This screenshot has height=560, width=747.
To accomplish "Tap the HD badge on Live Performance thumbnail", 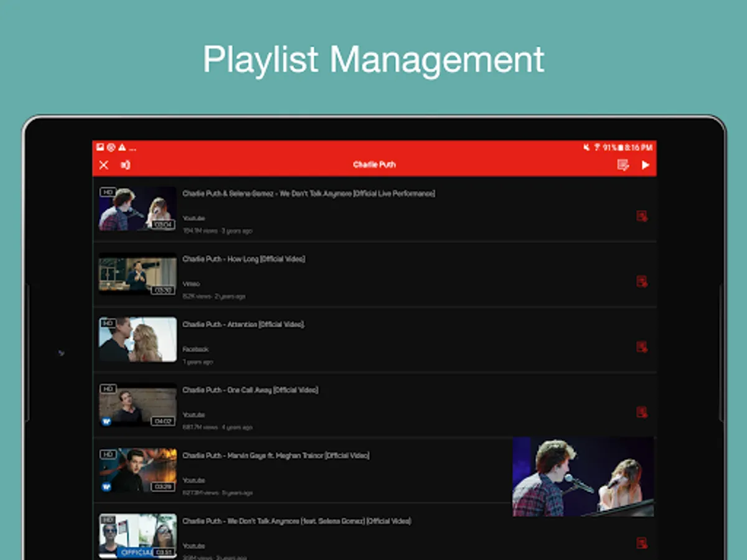I will point(108,193).
